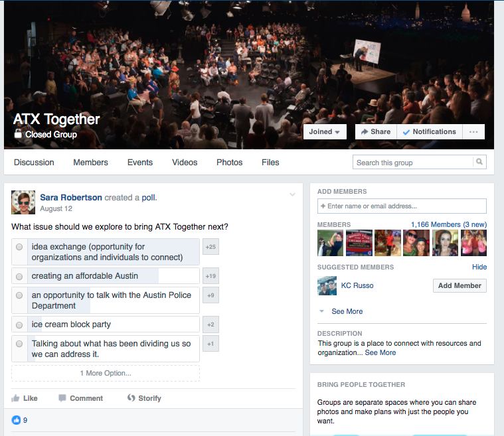Open the last member thumbnail in pink
The width and height of the screenshot is (504, 436).
[x=473, y=243]
